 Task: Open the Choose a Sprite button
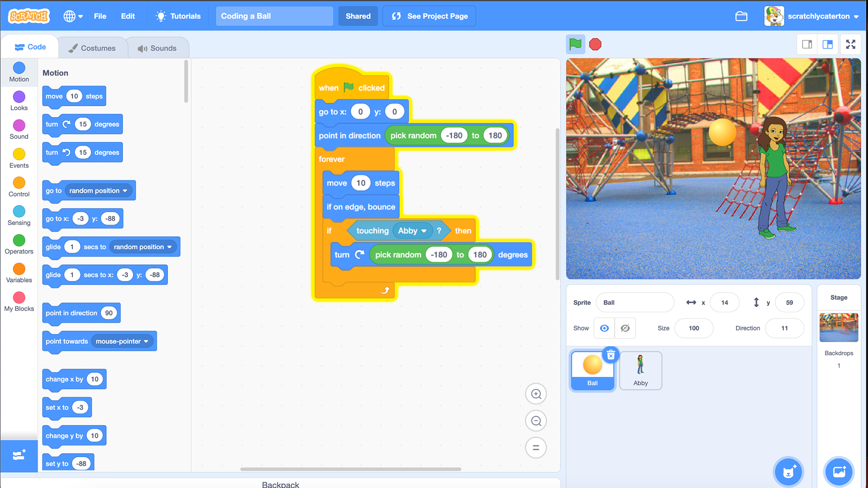(x=788, y=472)
